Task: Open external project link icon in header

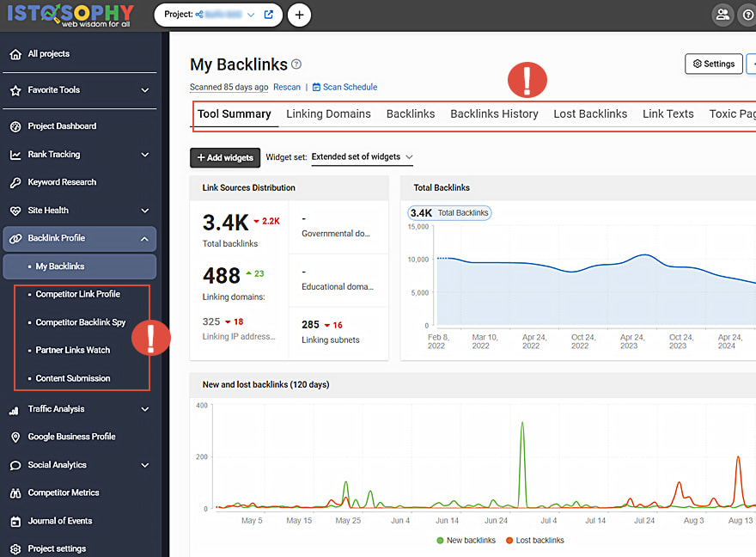Action: 269,15
